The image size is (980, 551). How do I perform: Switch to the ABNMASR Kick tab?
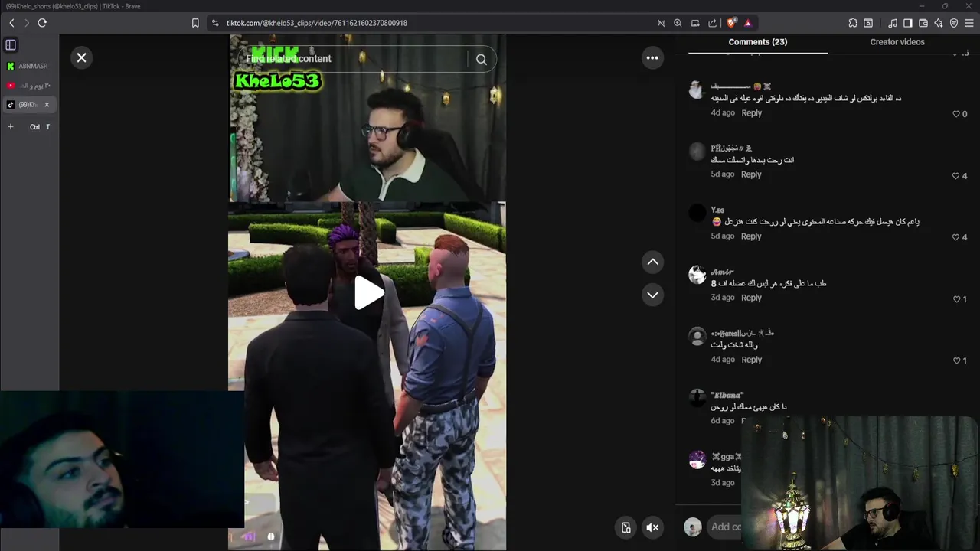[x=29, y=67]
